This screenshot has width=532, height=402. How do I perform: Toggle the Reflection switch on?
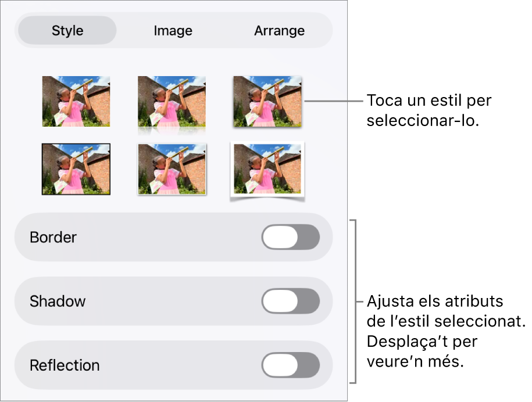(291, 365)
